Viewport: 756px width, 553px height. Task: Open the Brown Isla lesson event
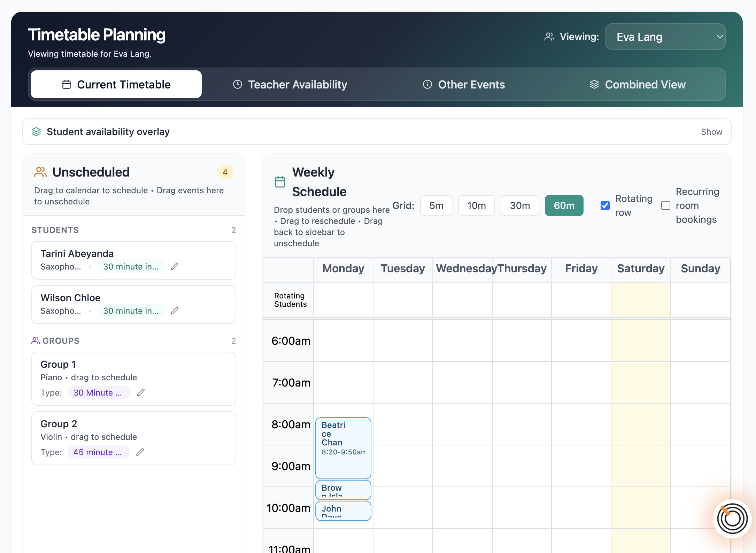[343, 490]
